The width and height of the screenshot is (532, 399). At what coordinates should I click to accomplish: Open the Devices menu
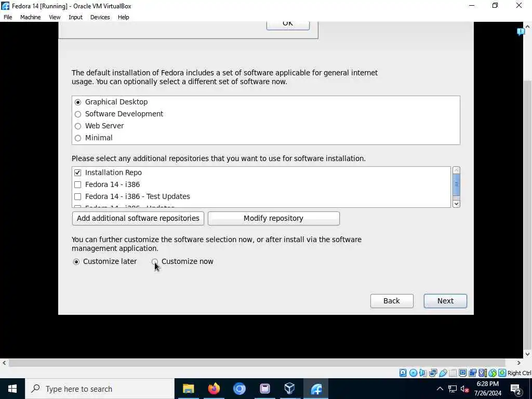[100, 17]
